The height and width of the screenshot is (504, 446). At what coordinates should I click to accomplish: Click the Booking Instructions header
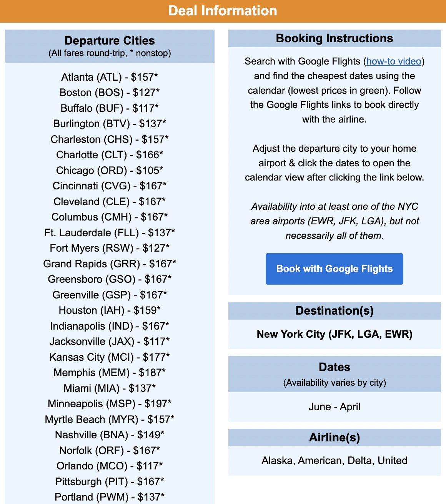[x=334, y=38]
